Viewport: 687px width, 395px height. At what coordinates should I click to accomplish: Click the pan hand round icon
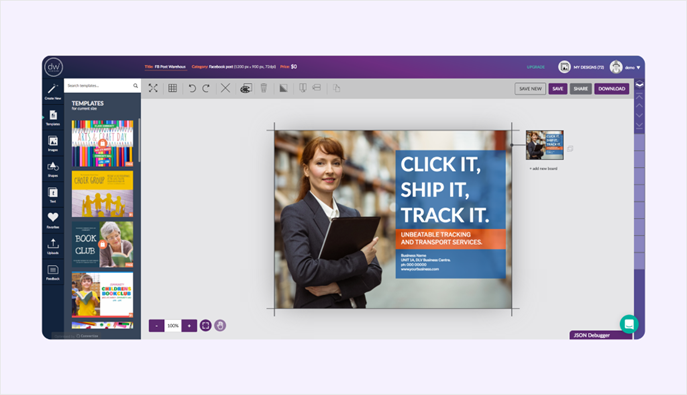click(x=220, y=325)
